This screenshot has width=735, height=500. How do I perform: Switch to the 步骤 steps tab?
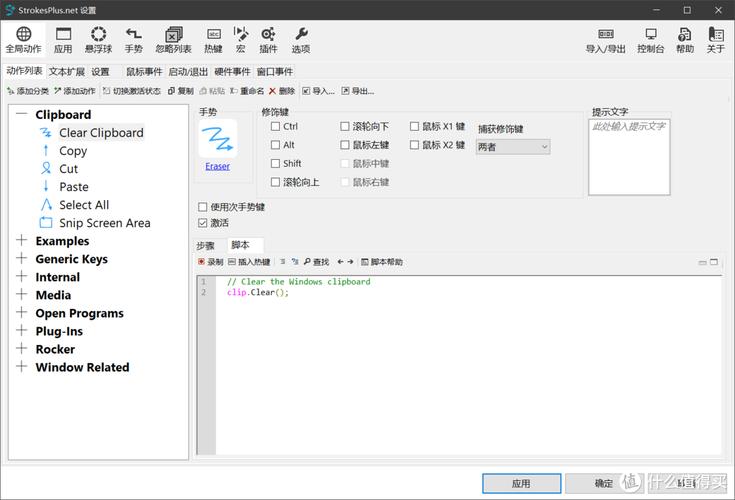[x=205, y=246]
